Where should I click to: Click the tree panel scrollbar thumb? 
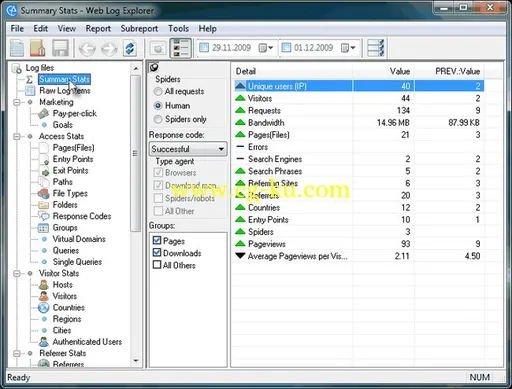click(136, 153)
